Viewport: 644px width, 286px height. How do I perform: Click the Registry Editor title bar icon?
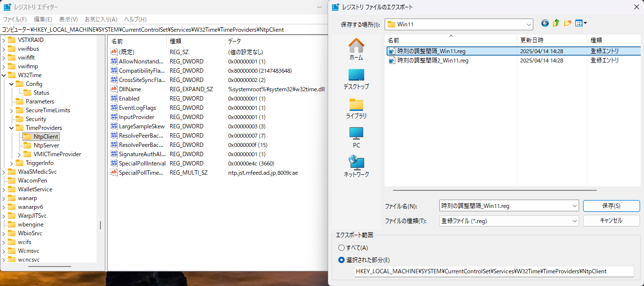[x=7, y=7]
